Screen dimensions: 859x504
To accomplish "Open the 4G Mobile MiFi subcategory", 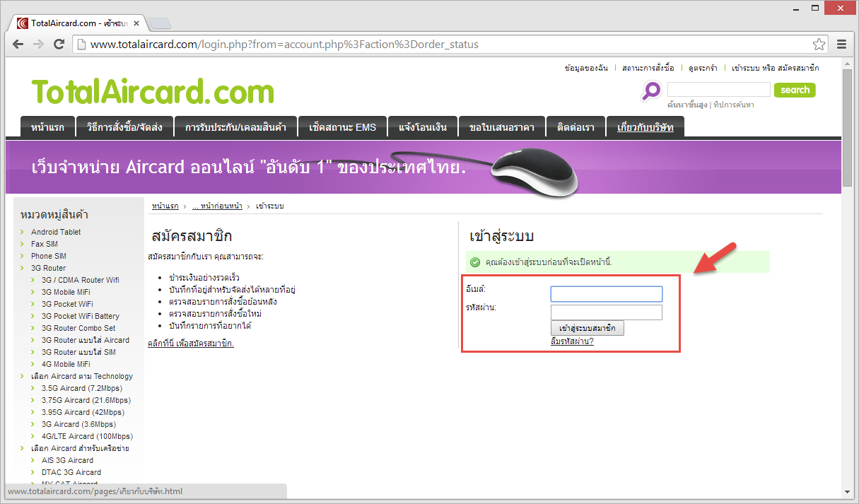I will (x=66, y=364).
